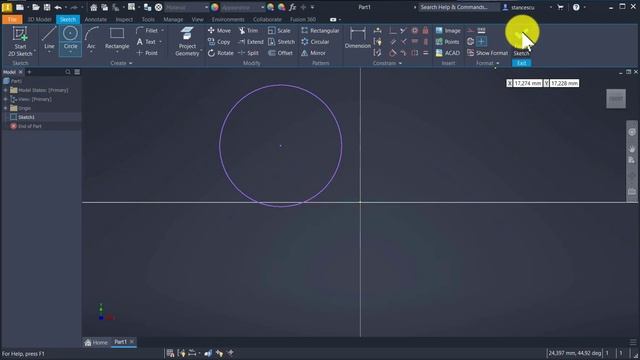Select the Arc tool
Image resolution: width=640 pixels, height=360 pixels.
tap(91, 40)
